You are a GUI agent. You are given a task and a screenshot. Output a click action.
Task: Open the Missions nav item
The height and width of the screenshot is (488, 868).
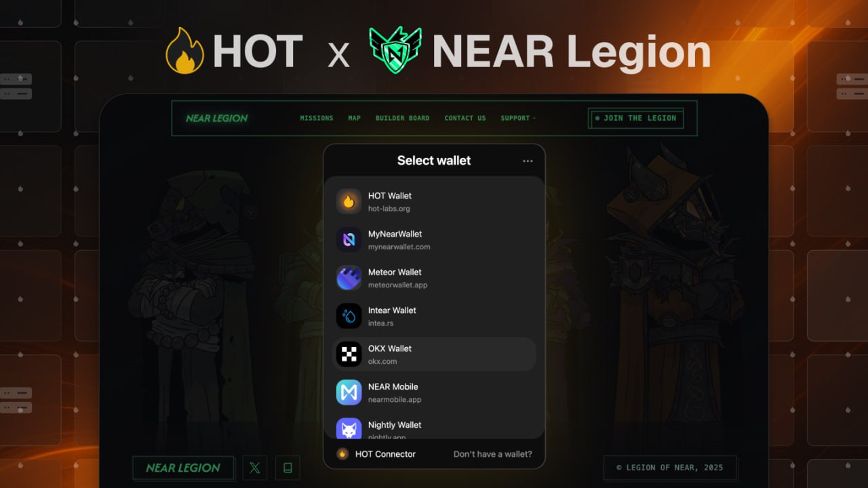coord(317,118)
